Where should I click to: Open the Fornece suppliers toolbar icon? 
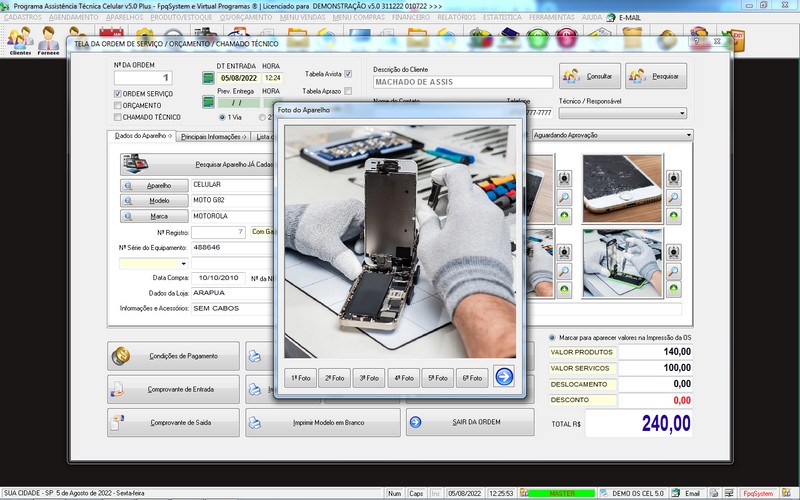point(49,41)
